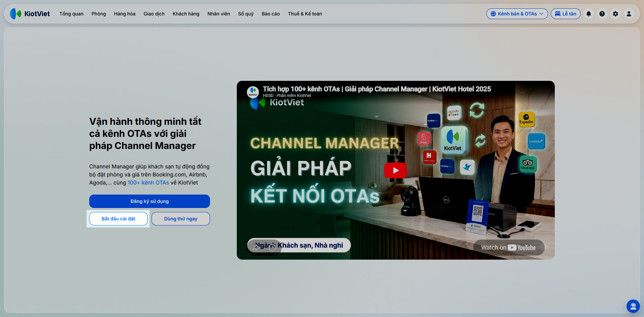644x317 pixels.
Task: Click the KiotViet channel avatar on video
Action: [x=253, y=92]
